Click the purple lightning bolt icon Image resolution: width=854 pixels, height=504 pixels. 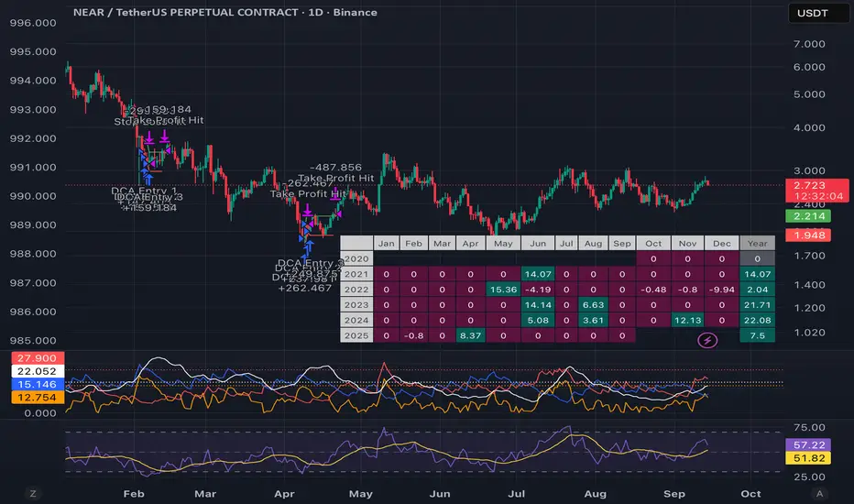point(707,341)
